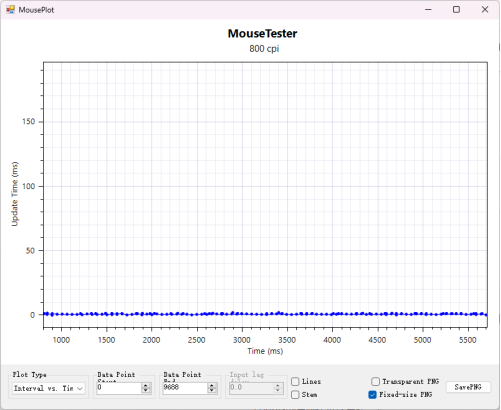Click the 100 tick label on Y axis

coord(29,186)
